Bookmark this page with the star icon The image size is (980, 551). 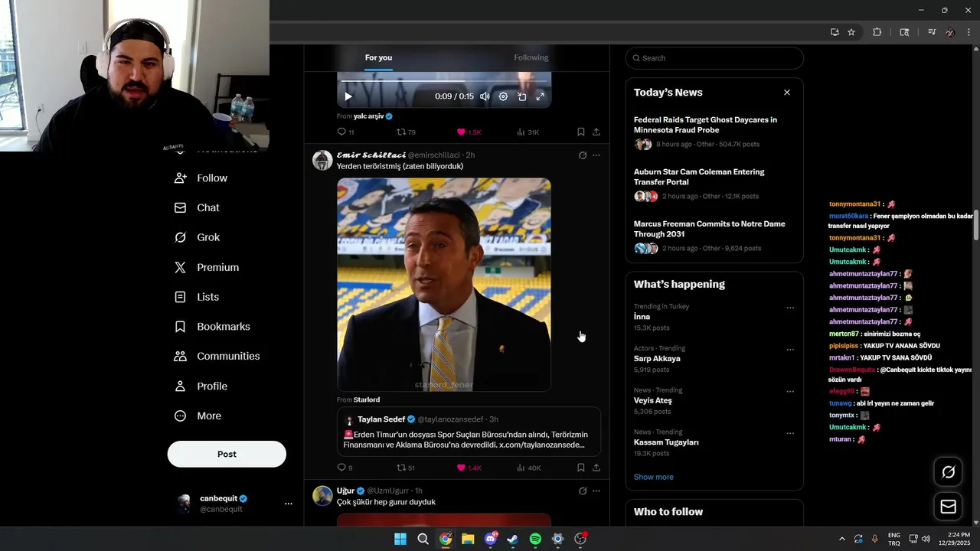[851, 32]
